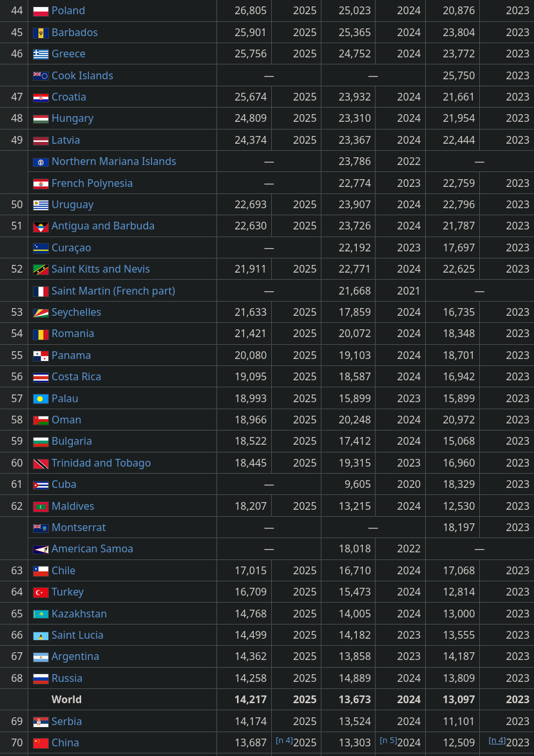
Task: Click the Saint Kitts and Nevis flag
Action: click(41, 269)
